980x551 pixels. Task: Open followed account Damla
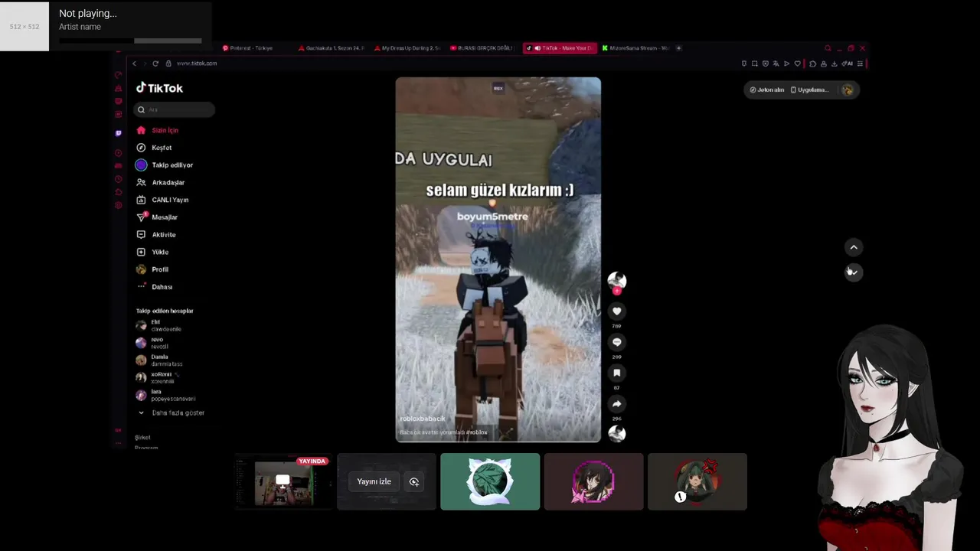(x=159, y=360)
